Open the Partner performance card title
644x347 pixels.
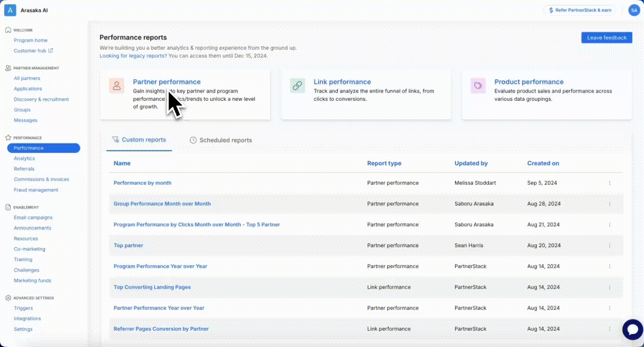pyautogui.click(x=167, y=82)
